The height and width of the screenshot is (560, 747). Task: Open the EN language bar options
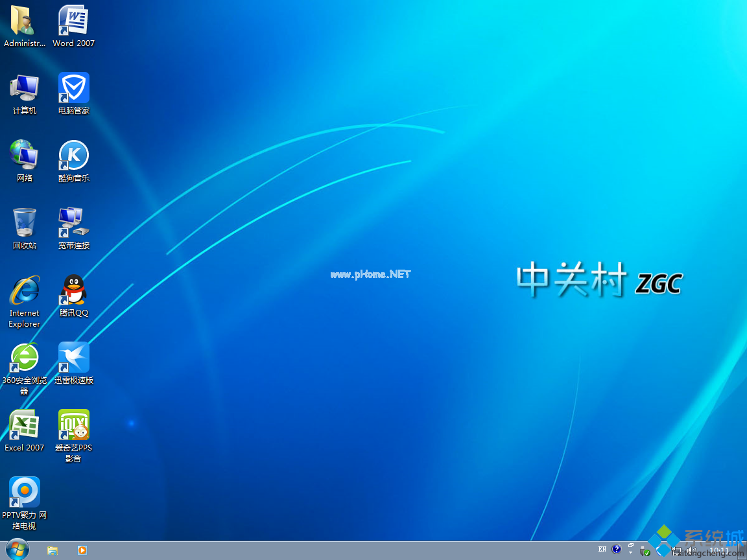pos(602,549)
